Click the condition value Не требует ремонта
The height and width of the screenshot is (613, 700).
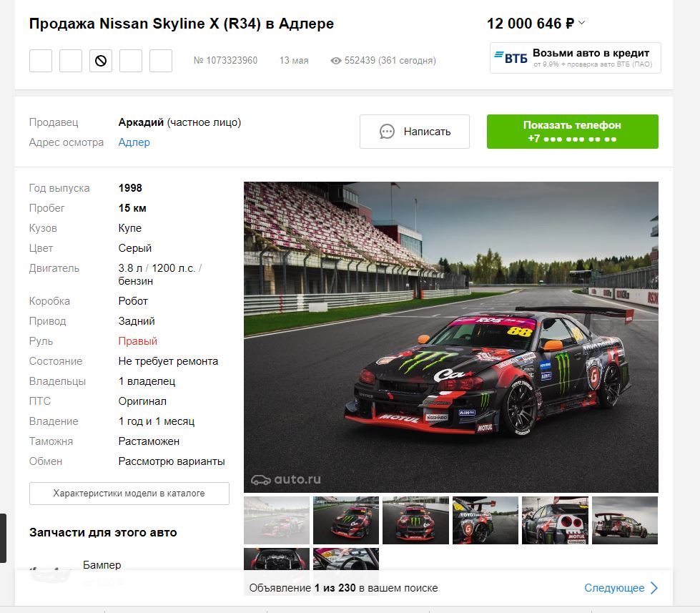(x=168, y=361)
